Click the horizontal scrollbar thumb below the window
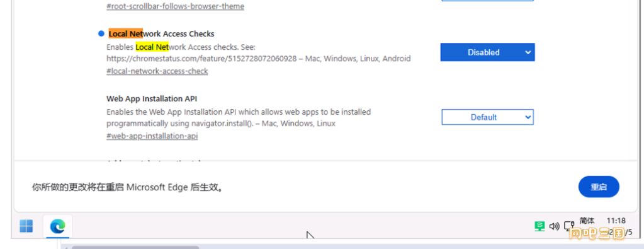This screenshot has width=644, height=249. coord(135,247)
